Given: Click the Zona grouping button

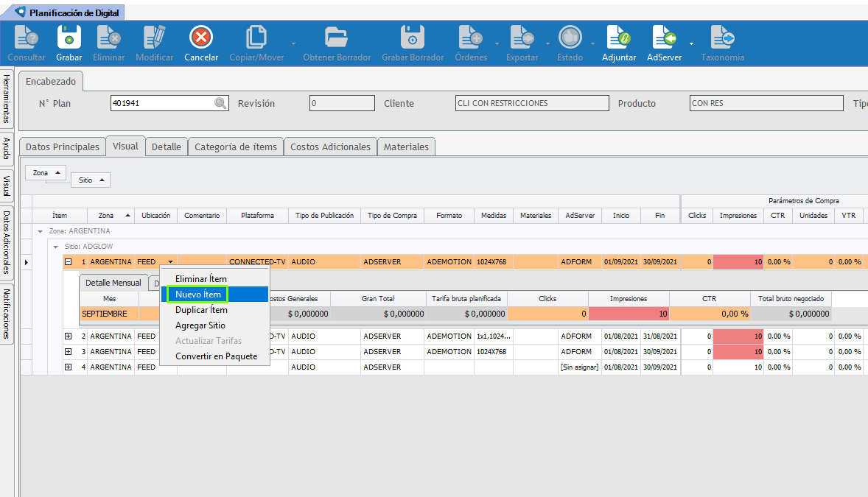Looking at the screenshot, I should coord(45,173).
